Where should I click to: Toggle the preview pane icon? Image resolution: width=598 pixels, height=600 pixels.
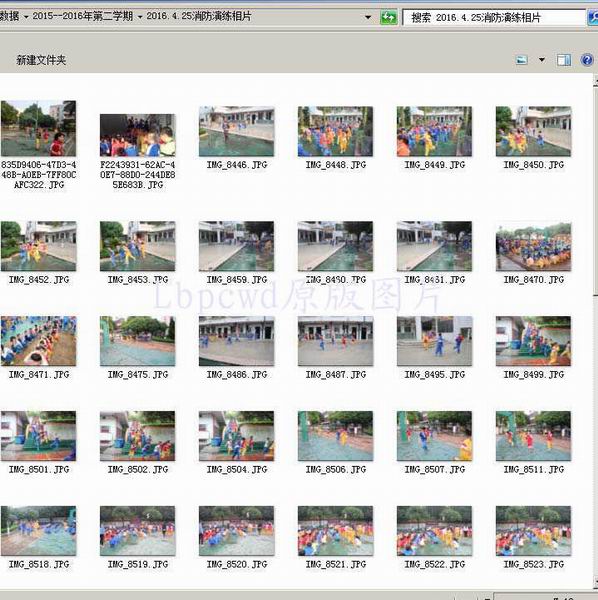(564, 60)
